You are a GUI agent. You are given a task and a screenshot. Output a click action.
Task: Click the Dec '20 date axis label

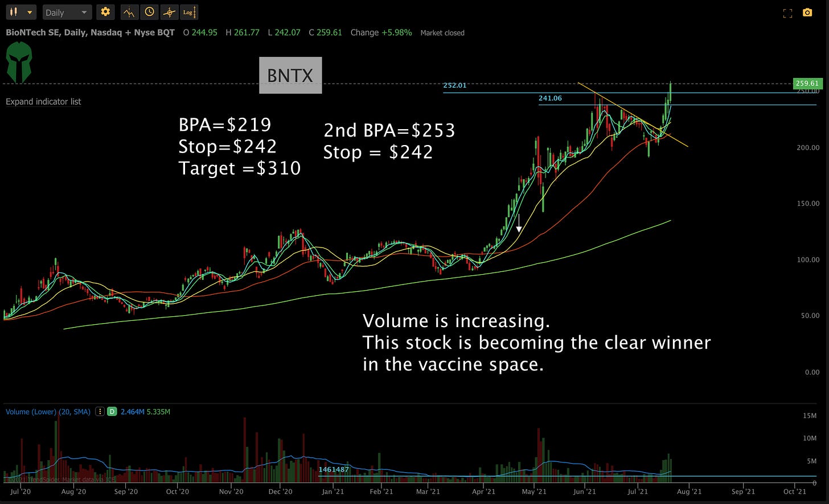280,491
